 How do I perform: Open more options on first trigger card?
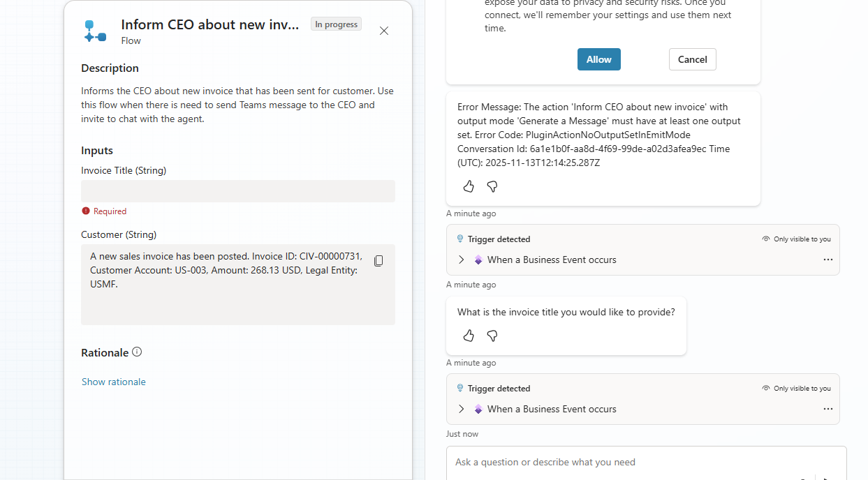pyautogui.click(x=828, y=260)
